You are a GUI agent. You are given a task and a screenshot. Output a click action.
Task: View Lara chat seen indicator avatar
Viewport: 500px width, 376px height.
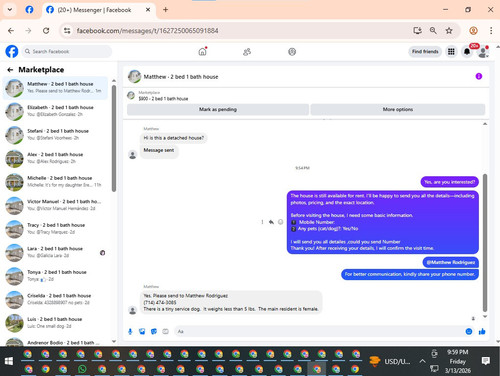(x=103, y=253)
